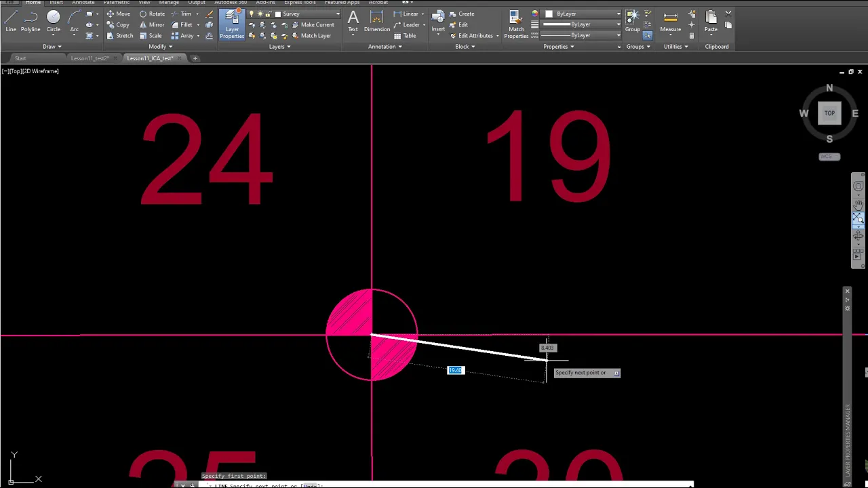Select the Arc tool
868x488 pixels.
(74, 21)
